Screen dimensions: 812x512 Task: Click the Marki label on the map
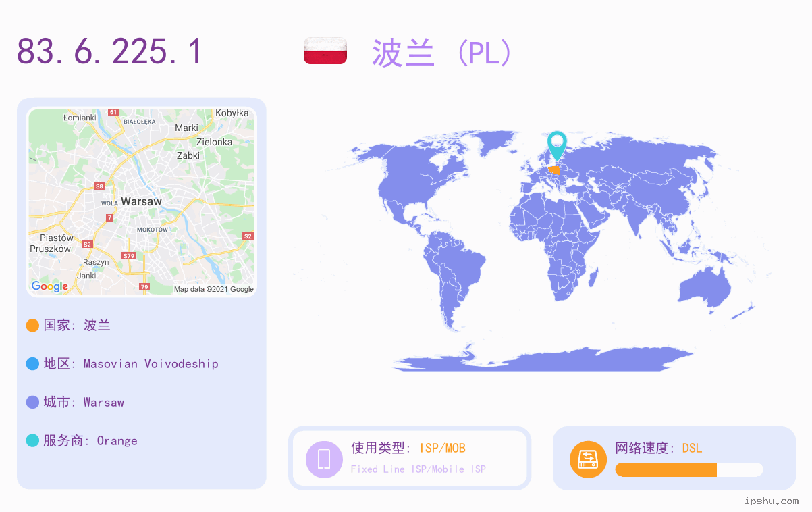[187, 128]
